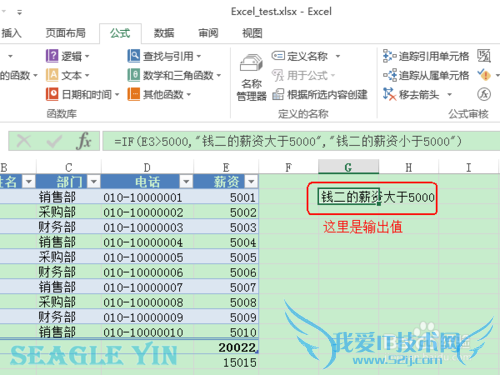Select salary cell showing 5003
The image size is (500, 375).
pyautogui.click(x=226, y=227)
